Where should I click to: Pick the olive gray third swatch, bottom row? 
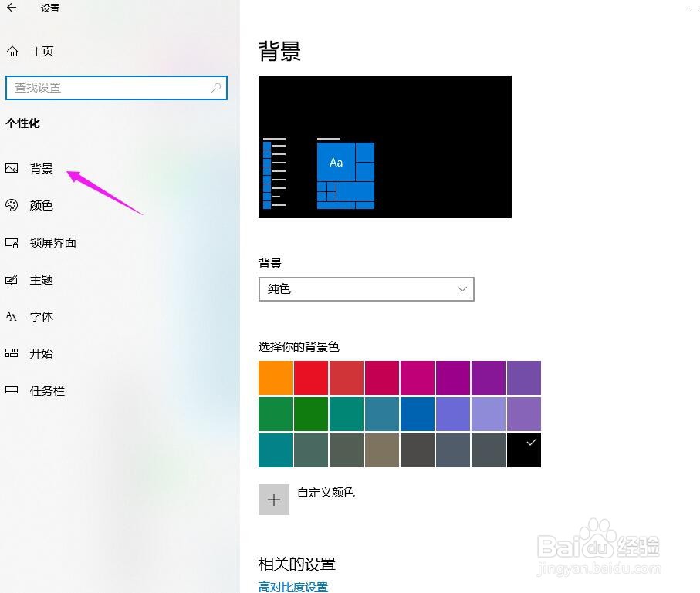(x=347, y=450)
